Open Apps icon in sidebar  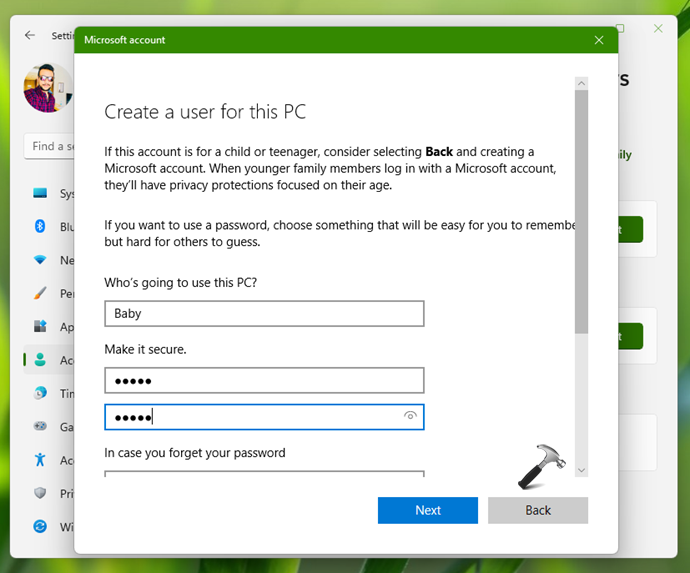pos(40,326)
